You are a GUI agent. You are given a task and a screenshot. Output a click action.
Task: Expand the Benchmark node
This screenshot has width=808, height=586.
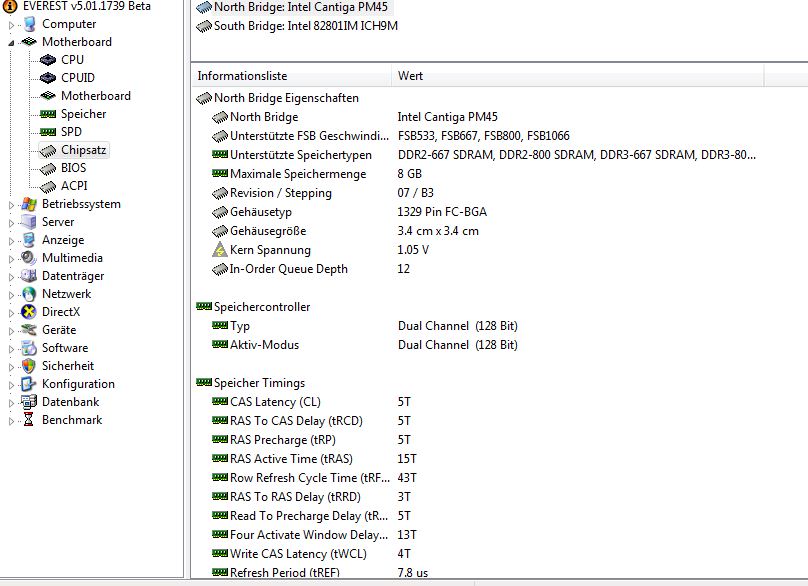click(11, 421)
